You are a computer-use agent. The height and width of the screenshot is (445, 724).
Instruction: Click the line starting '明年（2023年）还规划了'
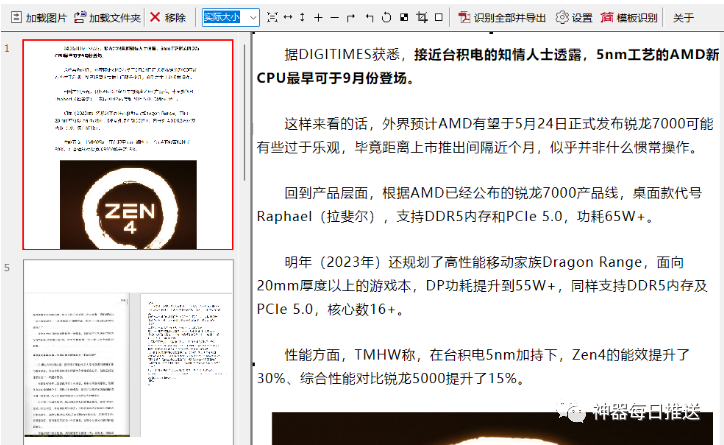[x=484, y=262]
